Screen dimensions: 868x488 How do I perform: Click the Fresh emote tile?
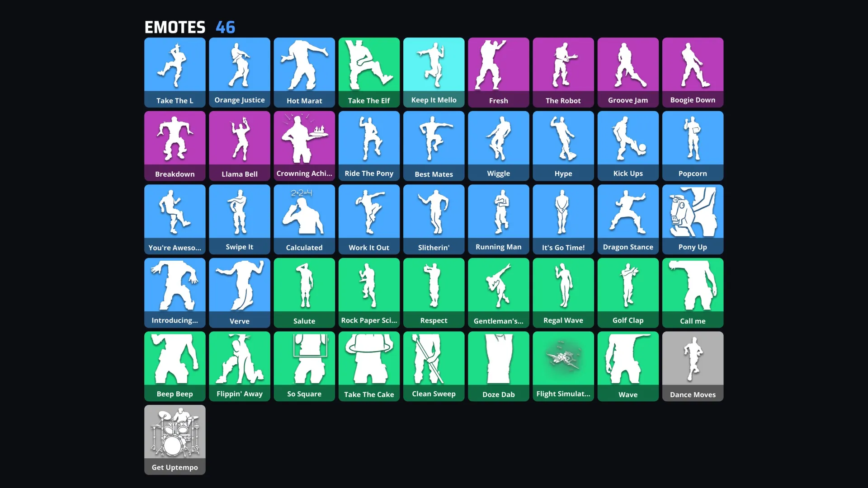click(499, 72)
